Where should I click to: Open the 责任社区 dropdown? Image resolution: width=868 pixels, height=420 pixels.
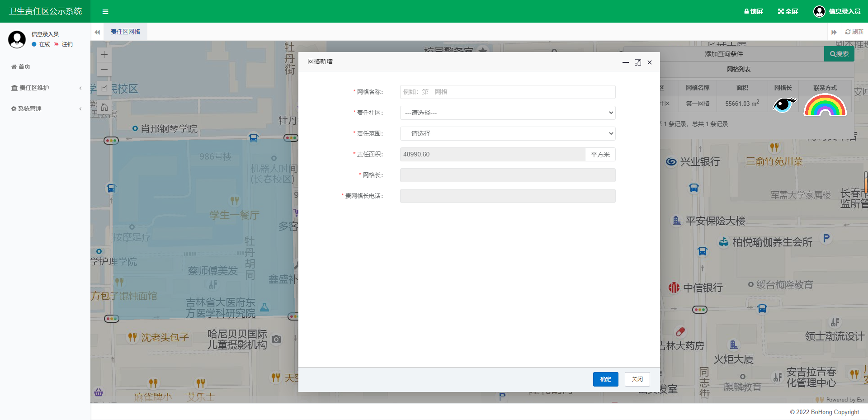(508, 113)
